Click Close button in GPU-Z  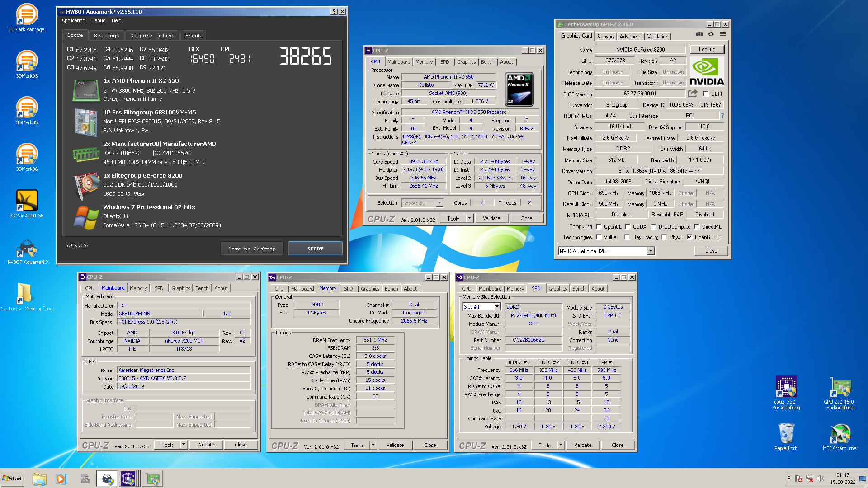711,251
